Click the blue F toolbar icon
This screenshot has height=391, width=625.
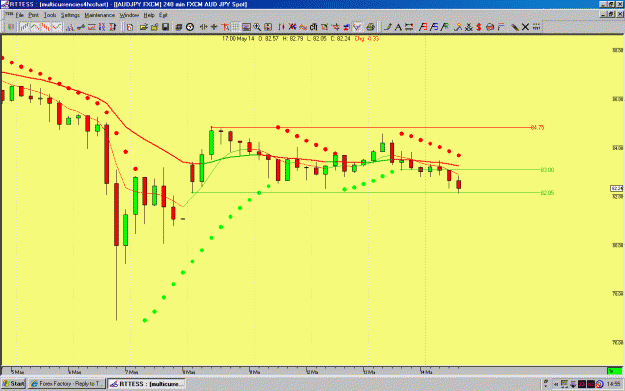point(434,27)
